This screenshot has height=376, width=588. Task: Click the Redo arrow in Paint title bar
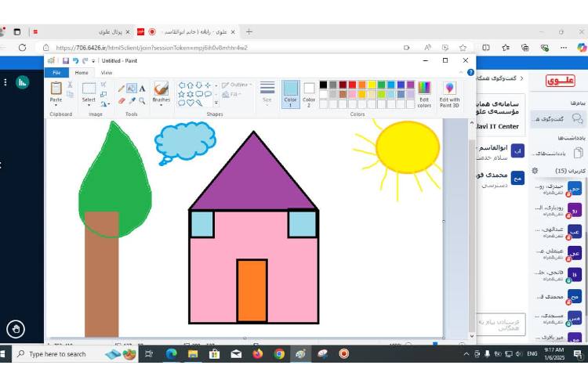click(85, 60)
